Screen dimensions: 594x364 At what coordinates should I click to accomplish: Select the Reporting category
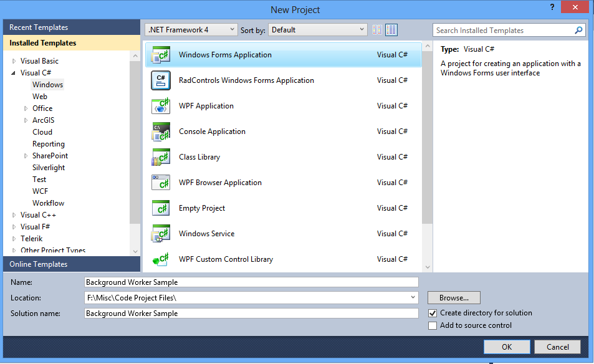pyautogui.click(x=49, y=144)
